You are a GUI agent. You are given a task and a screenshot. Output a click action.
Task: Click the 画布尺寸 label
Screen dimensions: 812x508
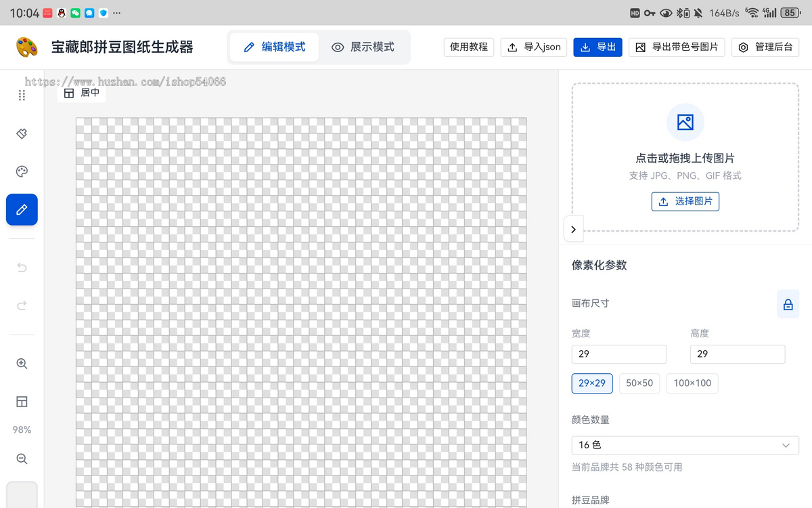[x=591, y=303]
